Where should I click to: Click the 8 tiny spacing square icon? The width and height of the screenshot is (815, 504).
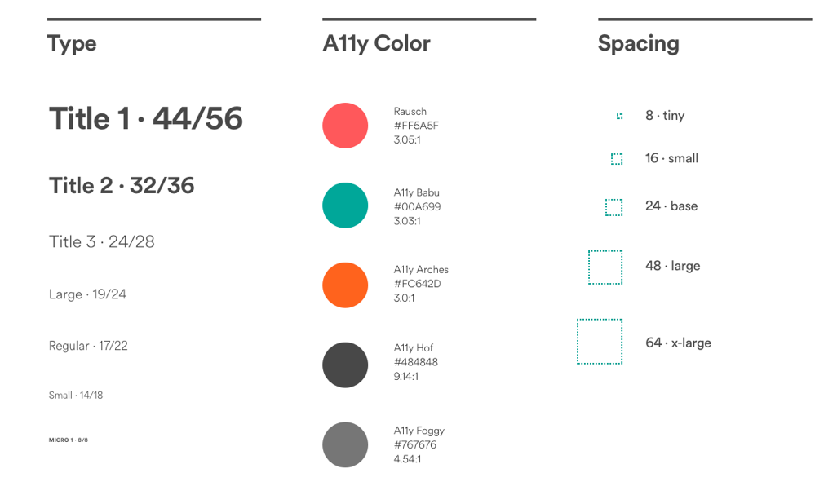(x=619, y=116)
